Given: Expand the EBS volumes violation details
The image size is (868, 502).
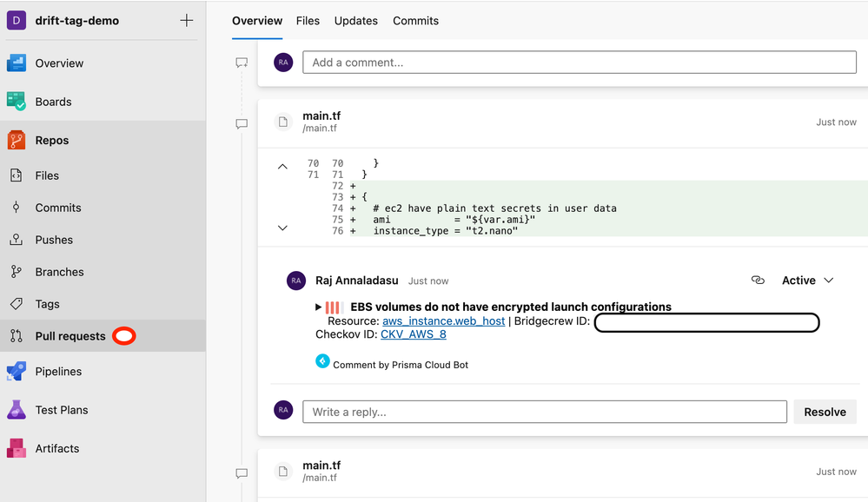Looking at the screenshot, I should [x=319, y=307].
